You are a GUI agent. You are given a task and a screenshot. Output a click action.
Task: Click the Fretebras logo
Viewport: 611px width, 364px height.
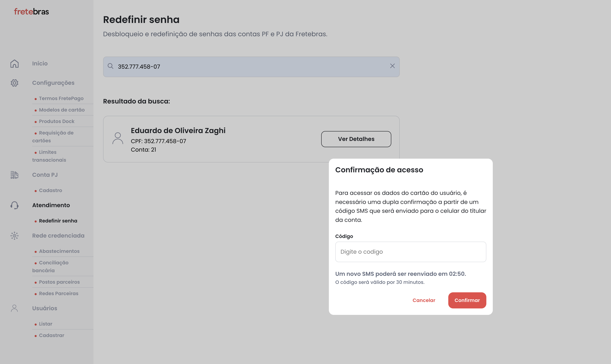click(31, 11)
